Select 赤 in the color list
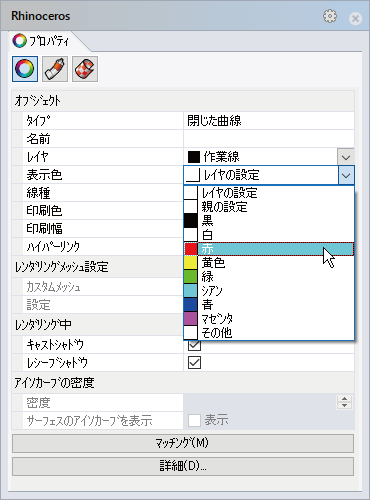The height and width of the screenshot is (500, 370). coord(269,249)
